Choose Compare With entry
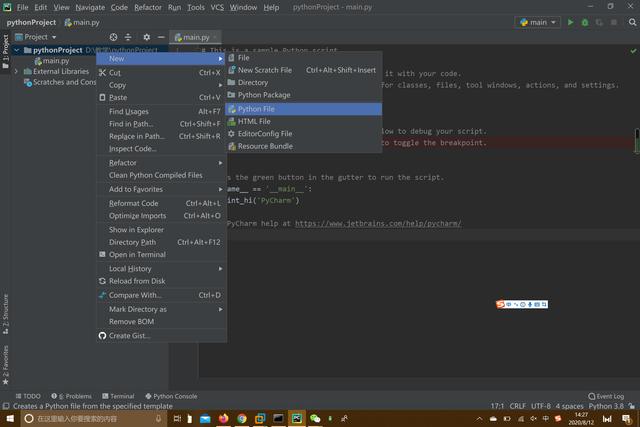This screenshot has width=640, height=427. click(161, 295)
